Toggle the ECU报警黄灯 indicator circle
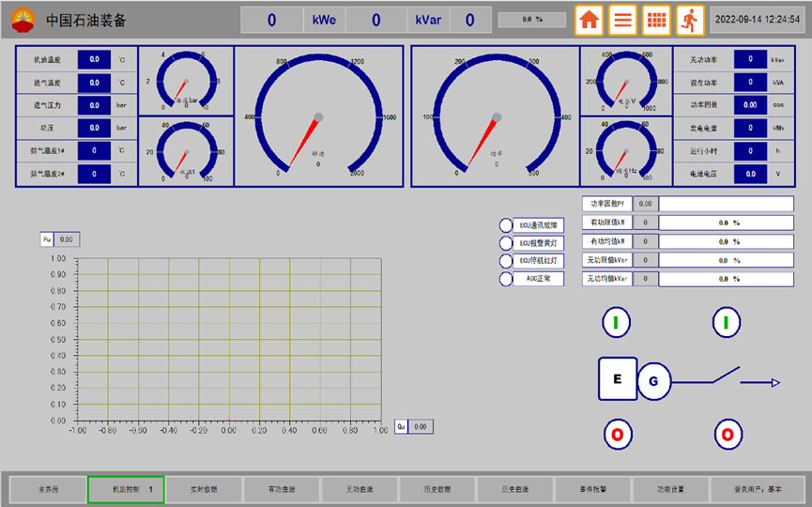The image size is (812, 507). (x=505, y=243)
